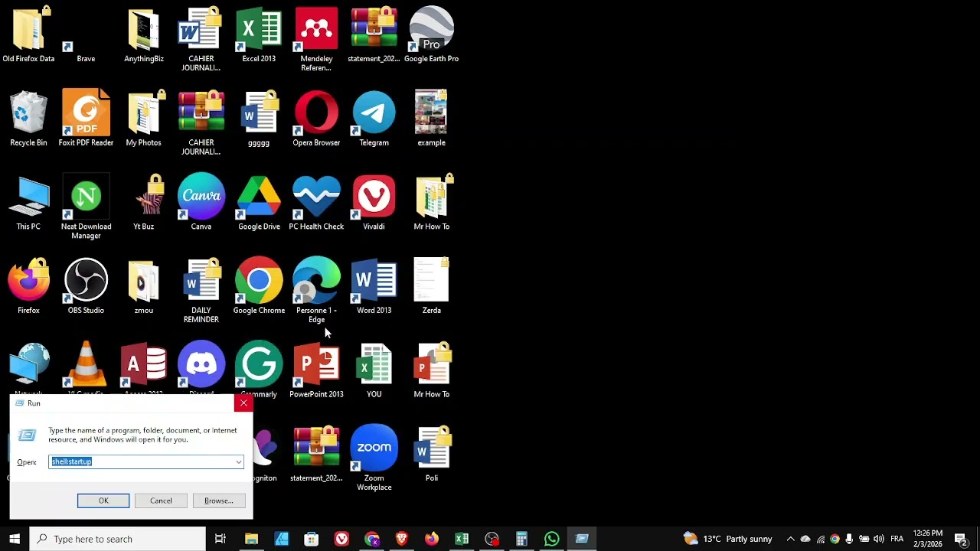Close the Run dialog
The height and width of the screenshot is (551, 980).
[243, 403]
